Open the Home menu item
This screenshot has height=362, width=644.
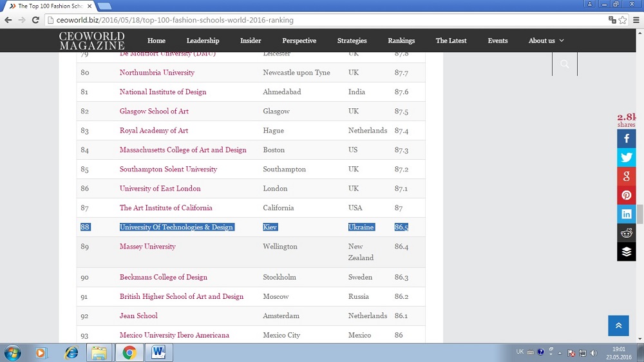pos(156,41)
